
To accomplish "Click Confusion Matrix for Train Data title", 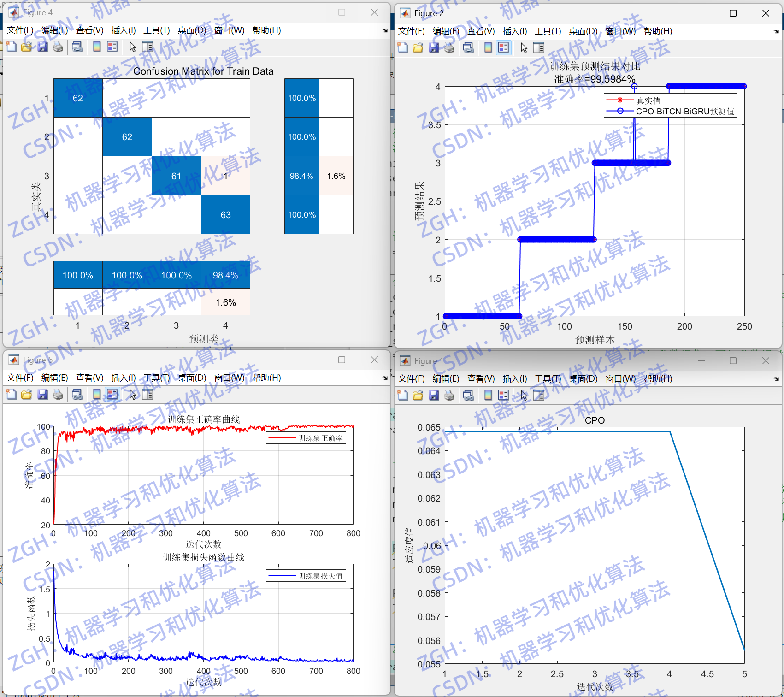I will [203, 71].
